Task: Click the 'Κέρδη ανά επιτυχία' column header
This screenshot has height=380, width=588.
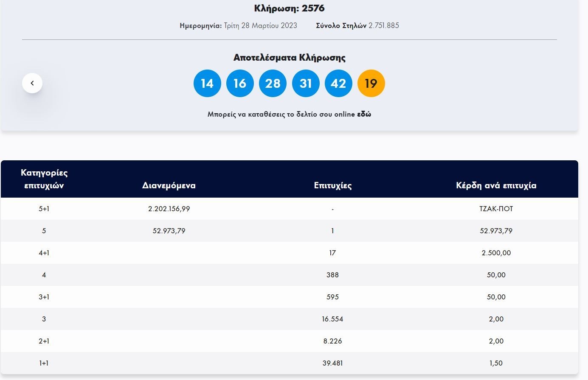Action: [x=496, y=185]
